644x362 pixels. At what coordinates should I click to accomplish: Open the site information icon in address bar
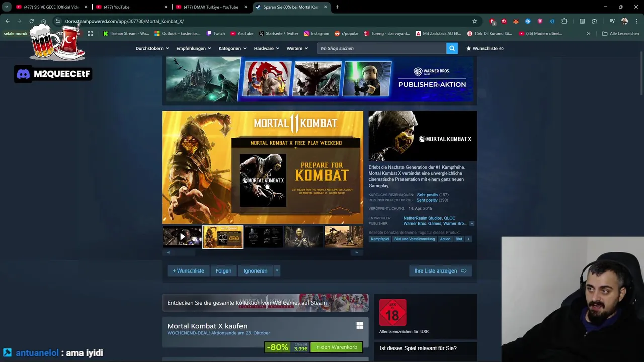(58, 21)
